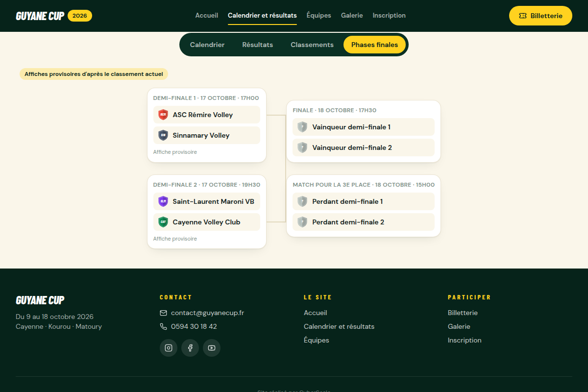Screen dimensions: 588x392
Task: Click the Cayenne Volley Club team badge
Action: tap(163, 222)
